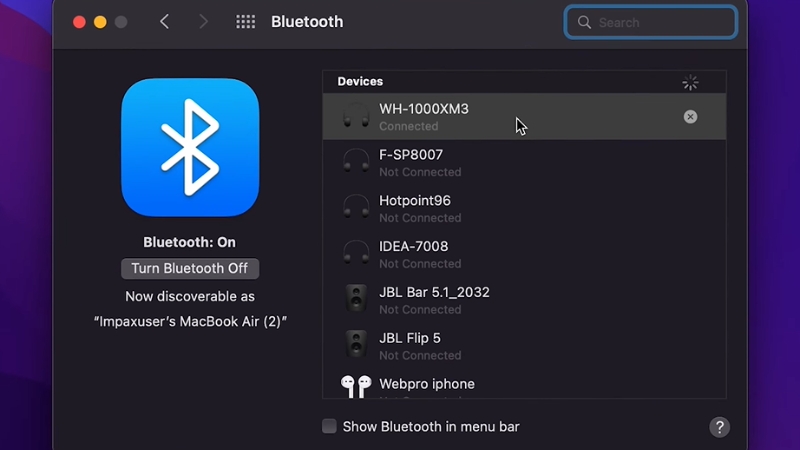Viewport: 800px width, 450px height.
Task: Click the scanning spinner in Devices header
Action: (690, 83)
